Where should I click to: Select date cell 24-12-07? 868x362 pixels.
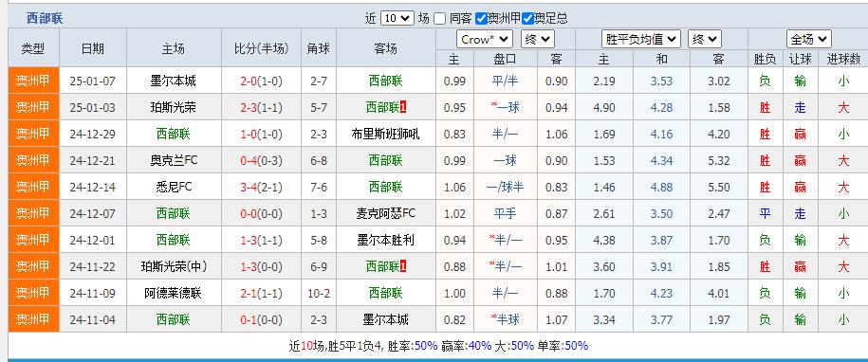(92, 214)
